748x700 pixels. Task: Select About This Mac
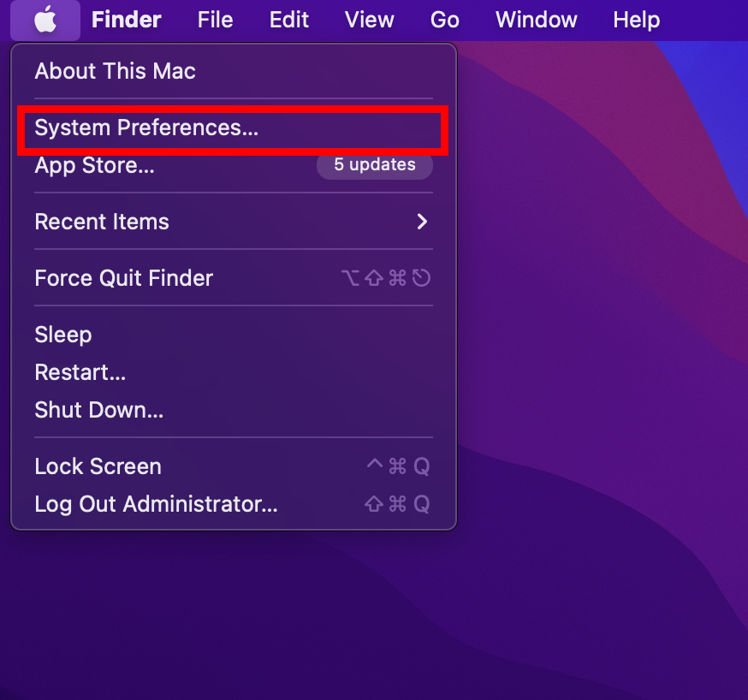click(234, 71)
